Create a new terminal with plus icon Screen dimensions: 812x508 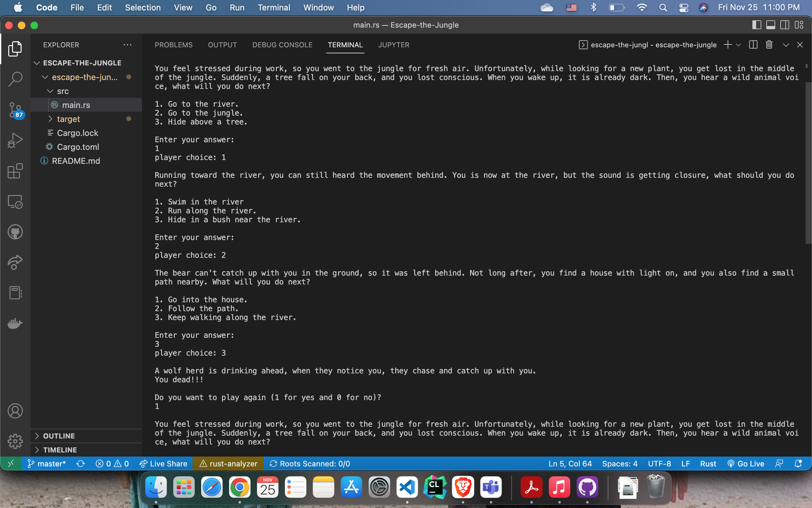(727, 45)
